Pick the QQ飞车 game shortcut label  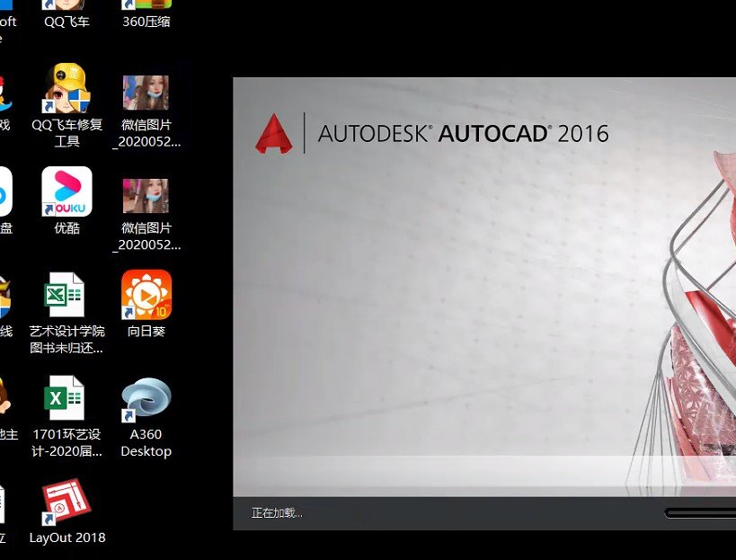(67, 21)
